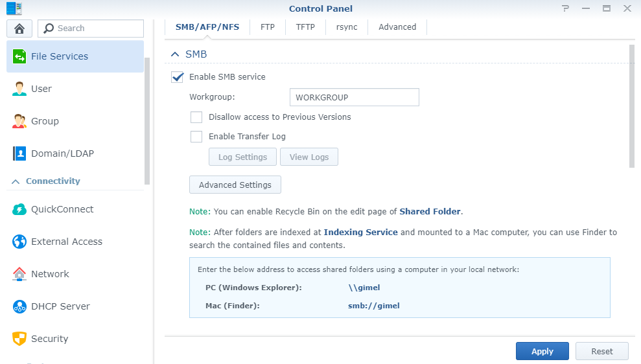Uncheck Enable SMB service checkbox
641x364 pixels.
point(178,77)
